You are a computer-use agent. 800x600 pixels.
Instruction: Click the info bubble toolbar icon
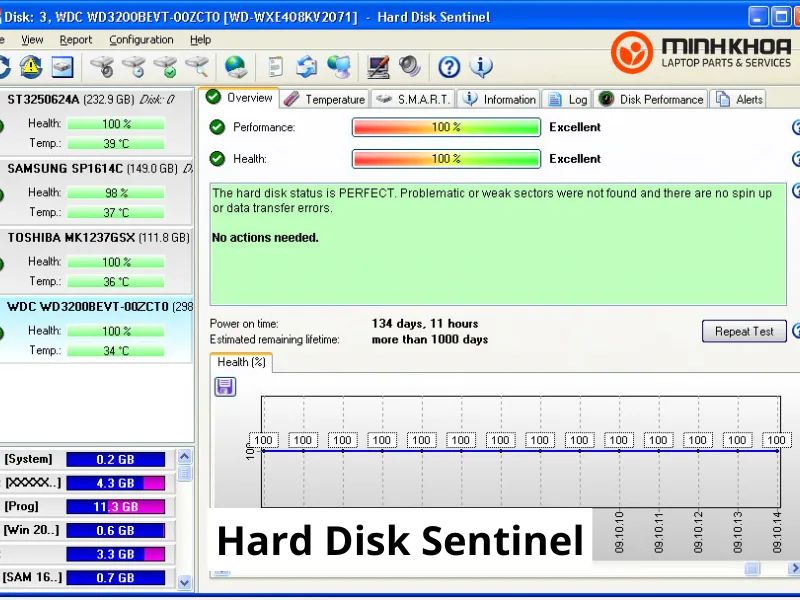point(481,67)
